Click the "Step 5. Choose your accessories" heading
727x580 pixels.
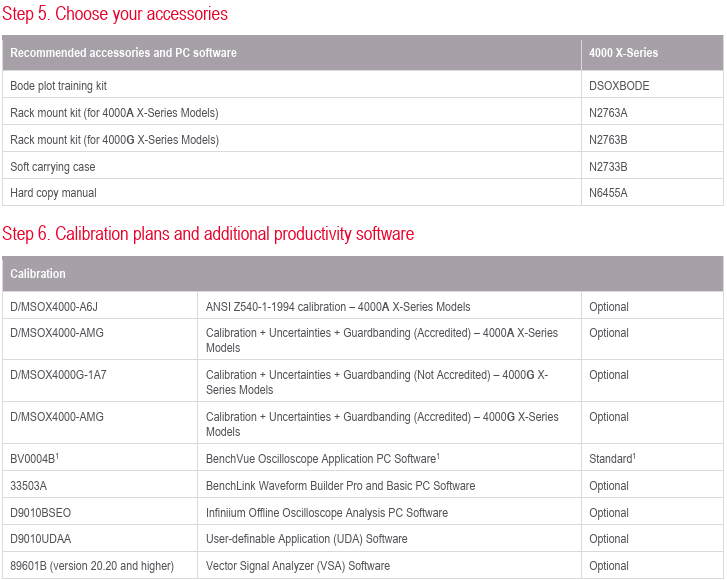click(115, 14)
